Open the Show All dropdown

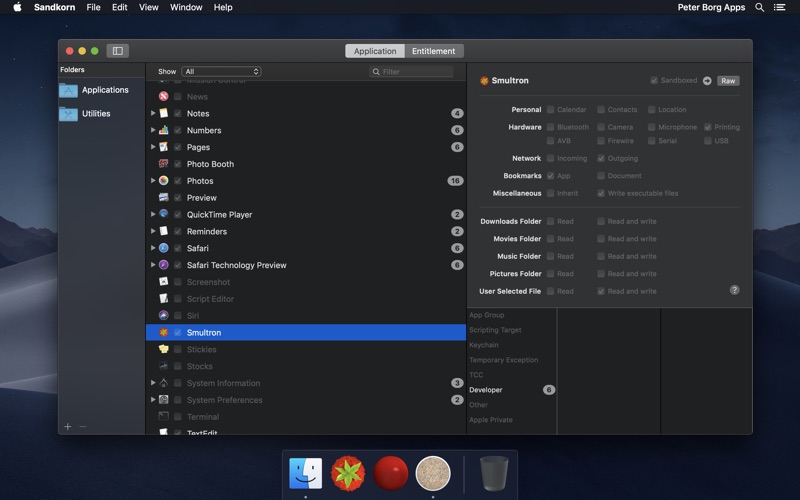(x=221, y=71)
